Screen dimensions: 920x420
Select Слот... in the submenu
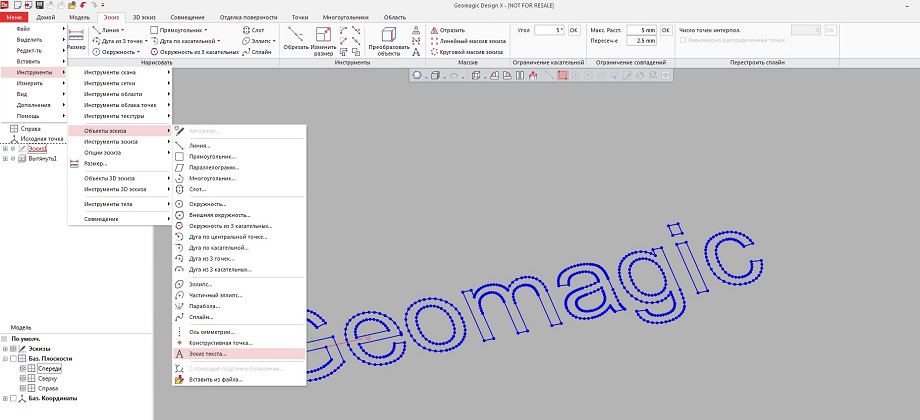(x=239, y=189)
